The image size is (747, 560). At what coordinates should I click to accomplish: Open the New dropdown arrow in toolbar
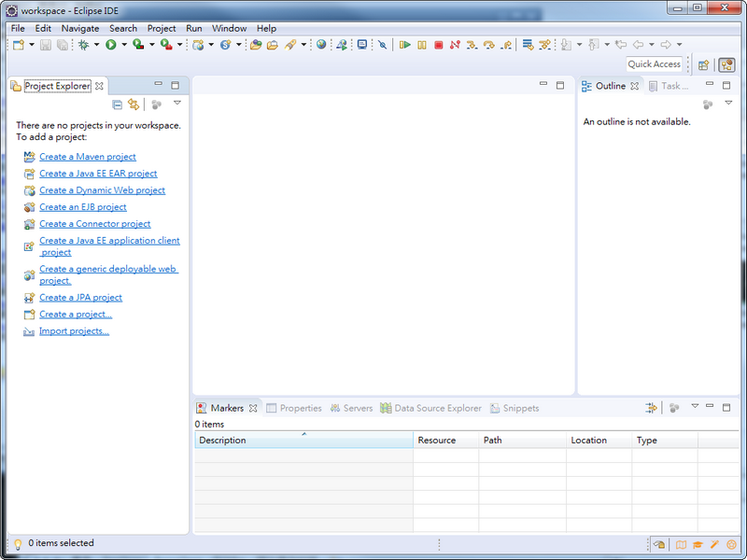pyautogui.click(x=32, y=45)
